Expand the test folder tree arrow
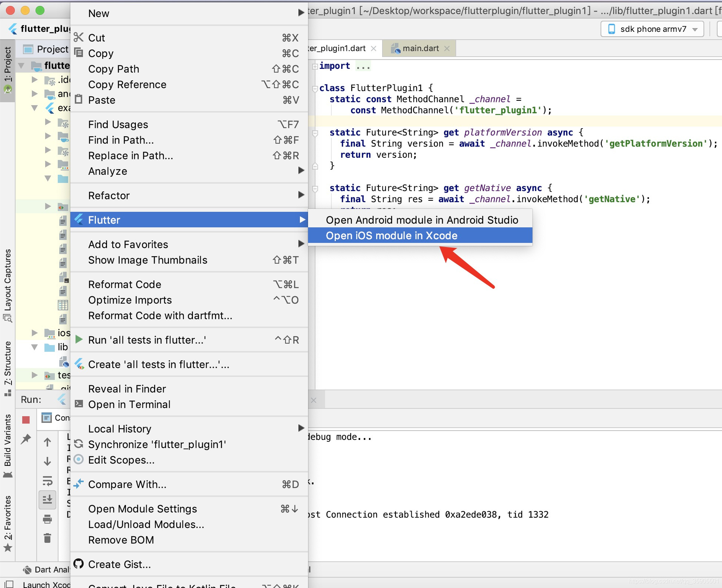The width and height of the screenshot is (722, 588). (x=34, y=375)
